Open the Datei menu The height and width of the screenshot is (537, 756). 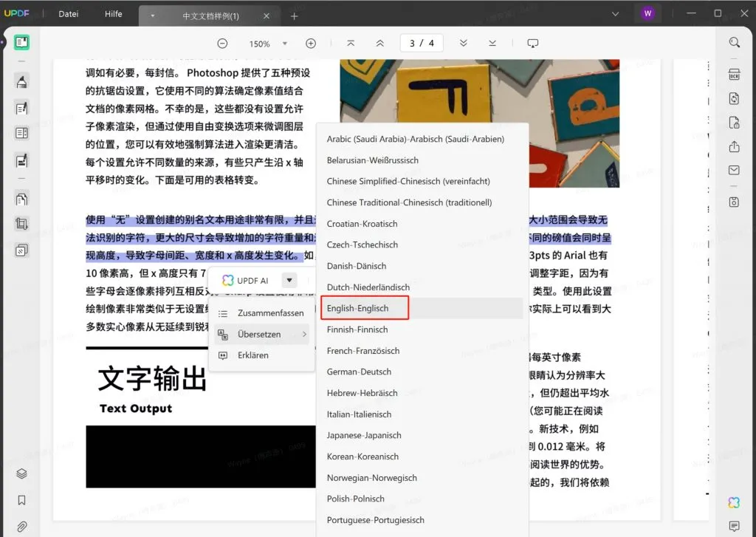click(x=68, y=13)
